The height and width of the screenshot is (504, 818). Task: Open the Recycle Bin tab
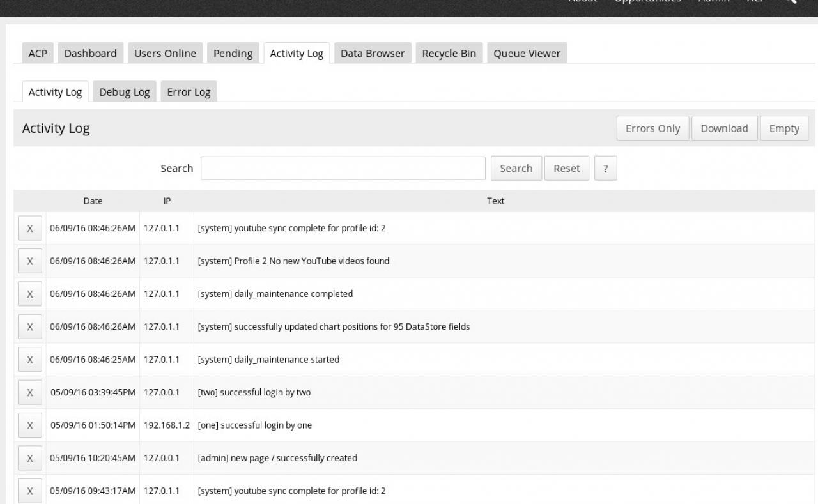pyautogui.click(x=449, y=54)
